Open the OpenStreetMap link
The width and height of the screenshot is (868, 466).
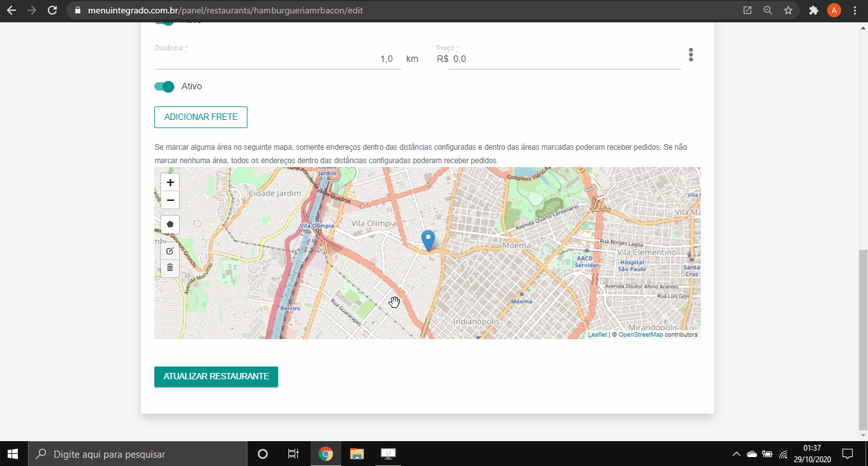pos(640,335)
